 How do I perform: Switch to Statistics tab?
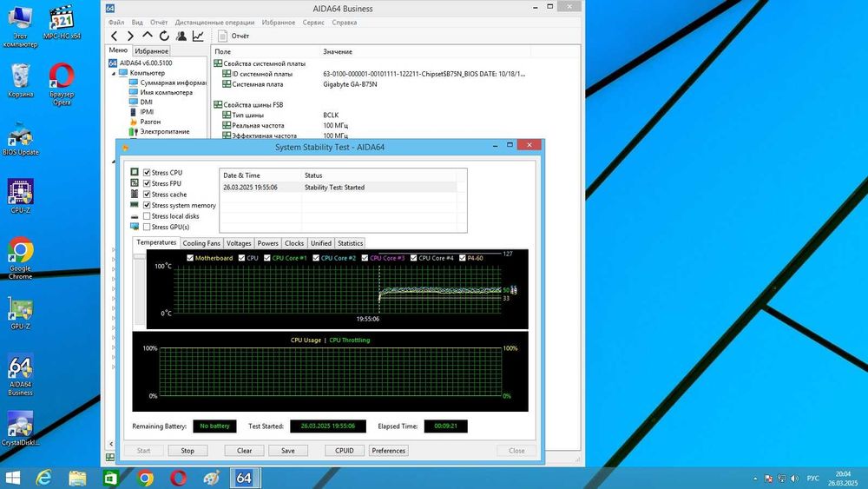pyautogui.click(x=351, y=243)
